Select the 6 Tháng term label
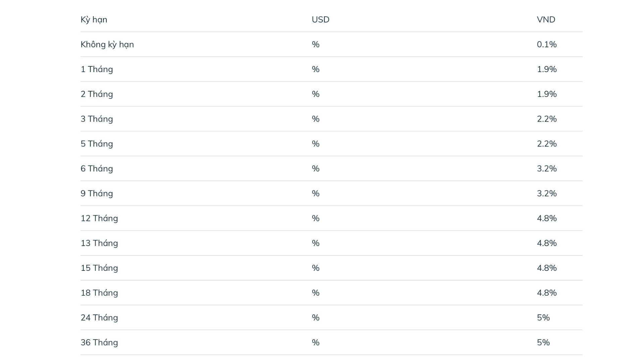This screenshot has height=362, width=644. pyautogui.click(x=97, y=168)
